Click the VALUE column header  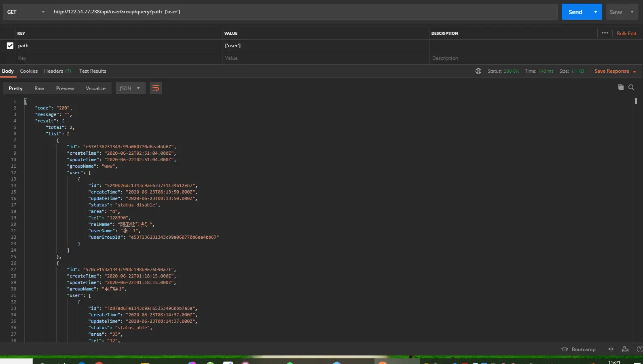pyautogui.click(x=231, y=33)
